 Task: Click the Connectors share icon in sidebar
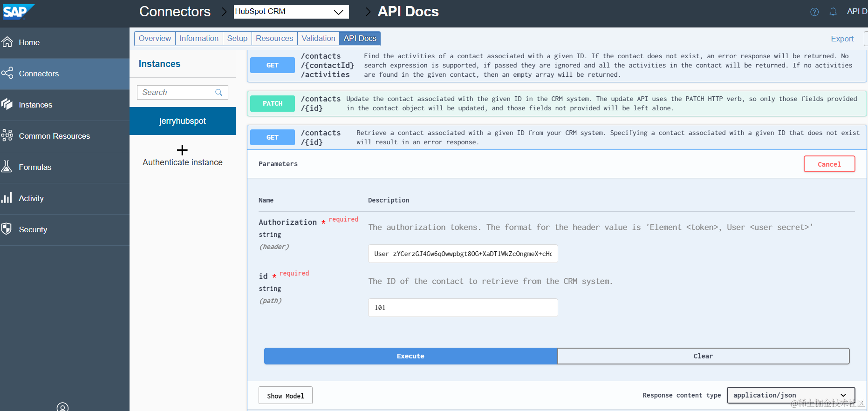7,73
